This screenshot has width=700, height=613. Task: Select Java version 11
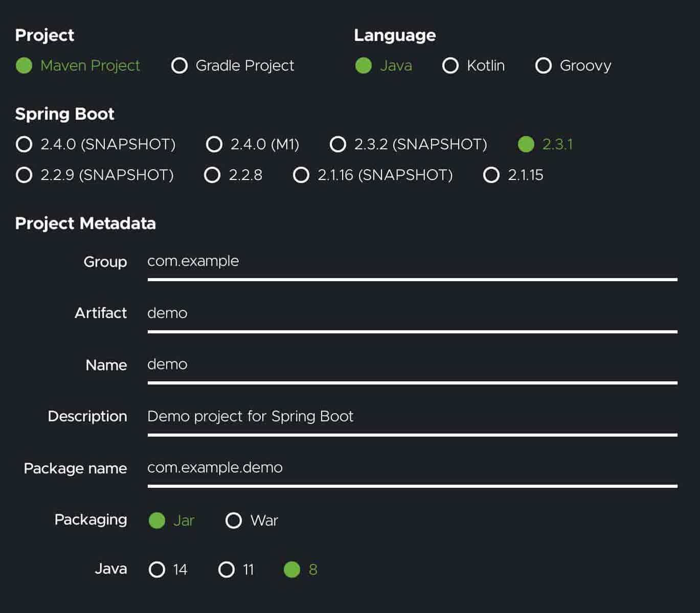coord(227,570)
